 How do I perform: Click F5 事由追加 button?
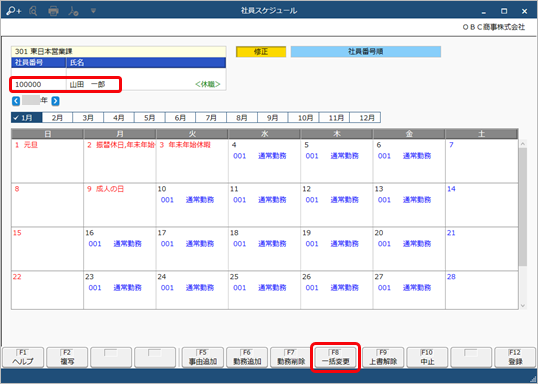click(x=203, y=358)
